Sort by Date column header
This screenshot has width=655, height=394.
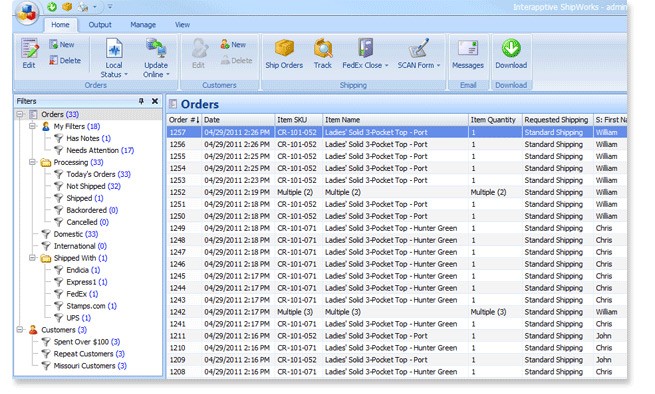(238, 120)
